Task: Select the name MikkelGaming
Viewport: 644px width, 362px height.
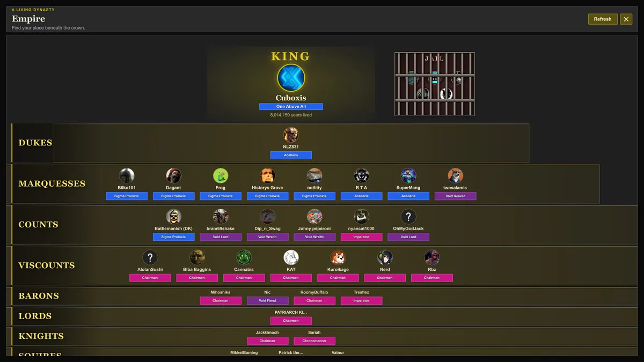Action: (244, 353)
